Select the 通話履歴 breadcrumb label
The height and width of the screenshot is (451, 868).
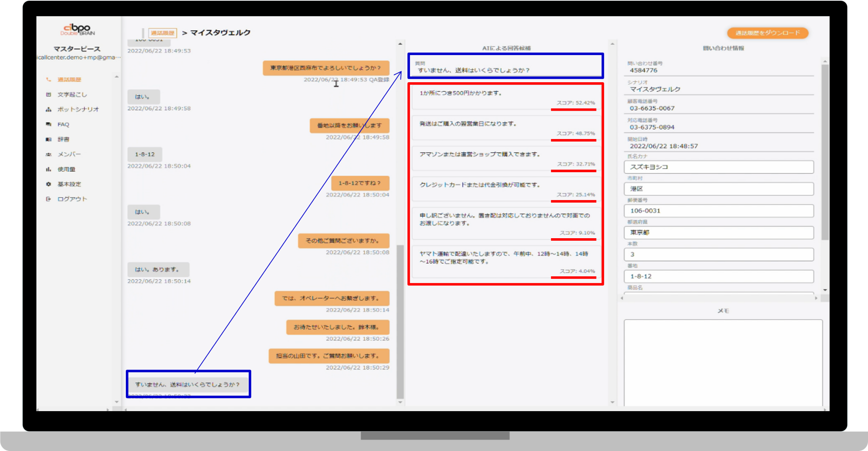tap(162, 32)
